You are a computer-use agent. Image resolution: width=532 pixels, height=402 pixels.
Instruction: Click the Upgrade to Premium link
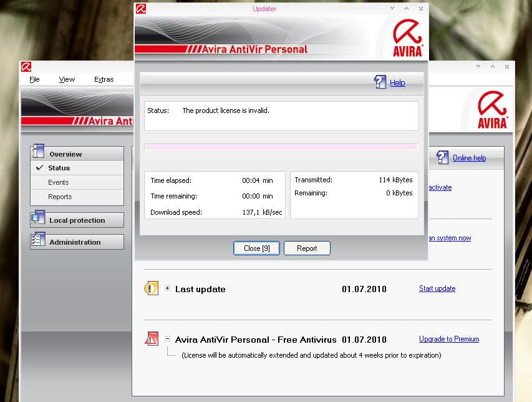click(448, 339)
